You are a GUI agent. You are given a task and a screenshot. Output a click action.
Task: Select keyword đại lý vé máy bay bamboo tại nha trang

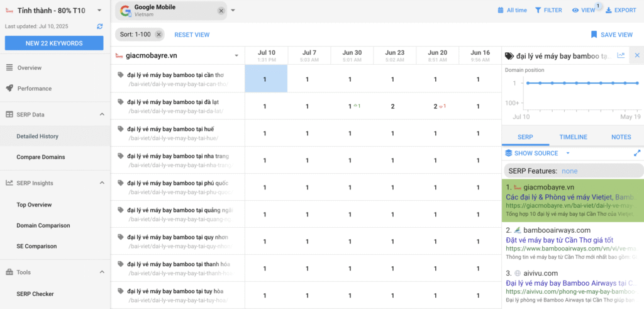tap(178, 155)
